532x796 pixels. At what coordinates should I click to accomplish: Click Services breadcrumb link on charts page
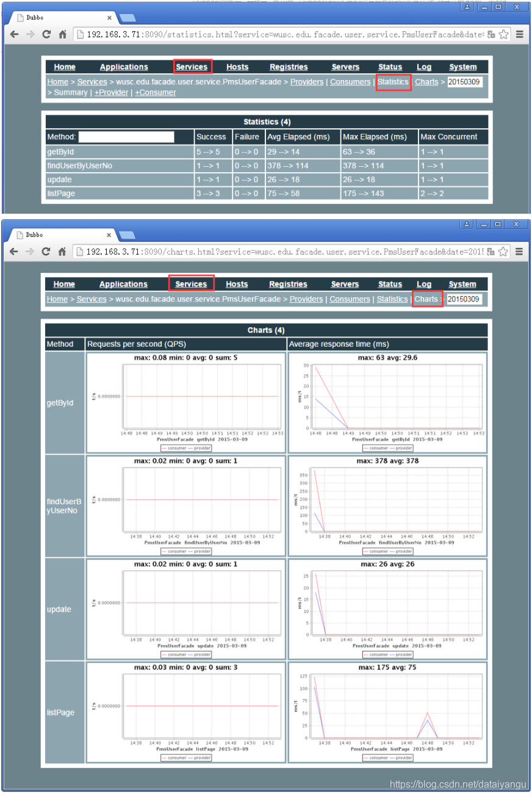click(92, 299)
